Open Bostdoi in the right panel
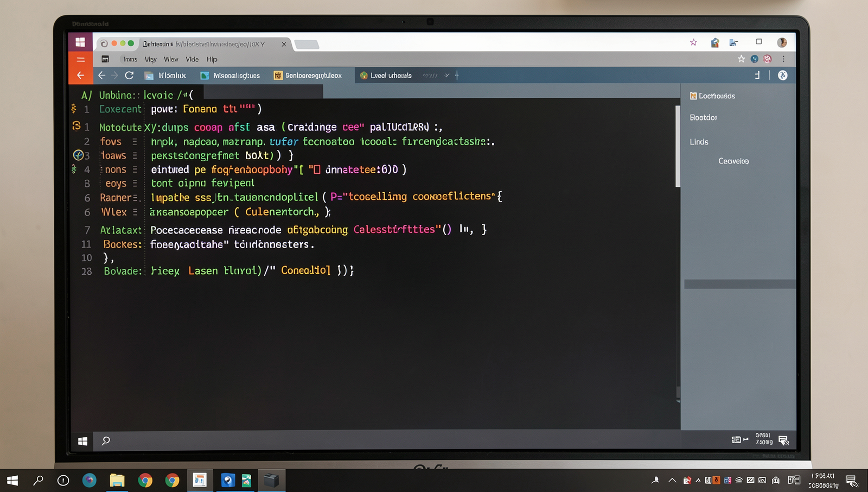This screenshot has height=492, width=868. 703,117
